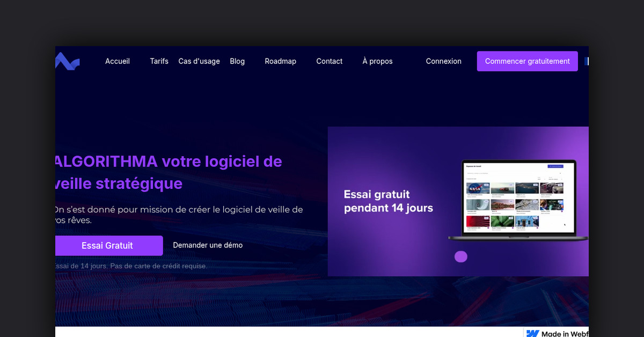The image size is (644, 337).
Task: Click the blue create button on the laptop mockup
Action: pos(555,166)
